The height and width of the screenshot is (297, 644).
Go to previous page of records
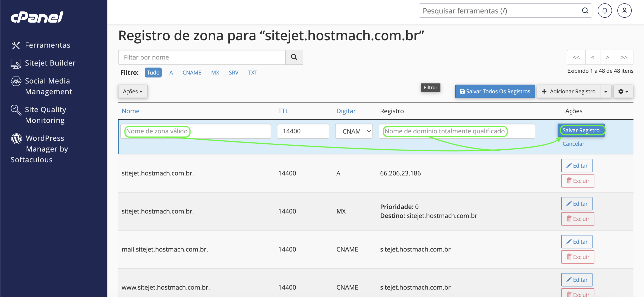pos(593,57)
